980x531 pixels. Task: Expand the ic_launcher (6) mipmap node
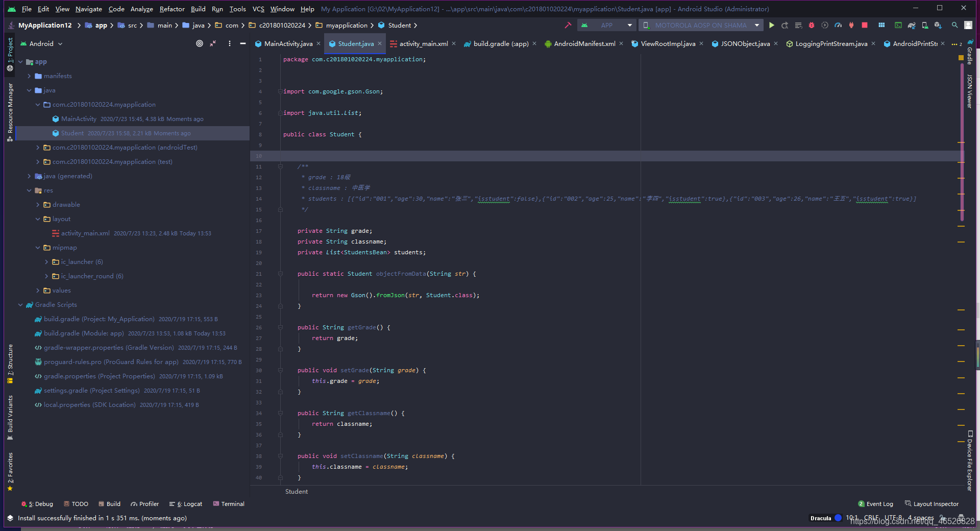point(46,262)
